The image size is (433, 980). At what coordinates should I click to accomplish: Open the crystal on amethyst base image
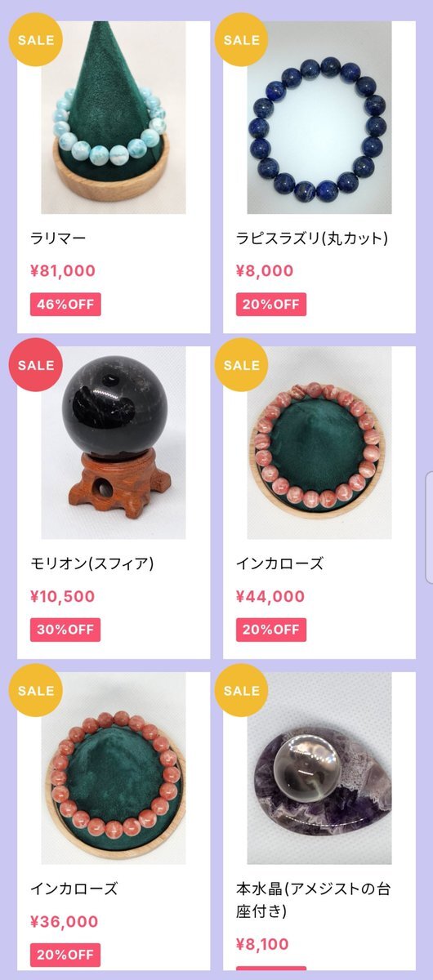tap(319, 768)
